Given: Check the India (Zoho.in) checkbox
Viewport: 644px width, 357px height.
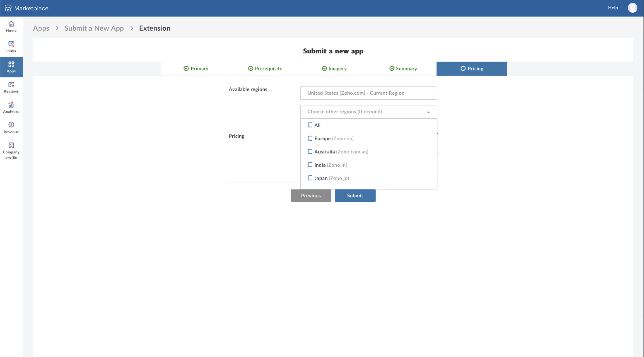Looking at the screenshot, I should [310, 165].
